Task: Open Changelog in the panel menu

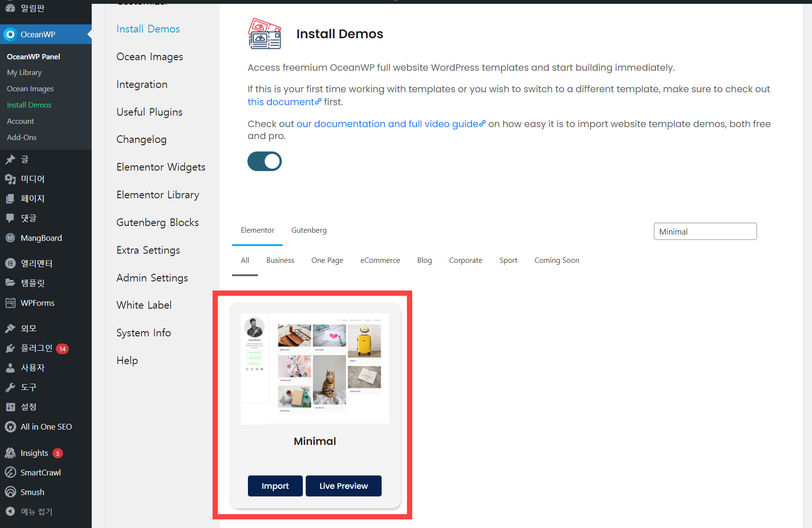Action: [x=141, y=140]
